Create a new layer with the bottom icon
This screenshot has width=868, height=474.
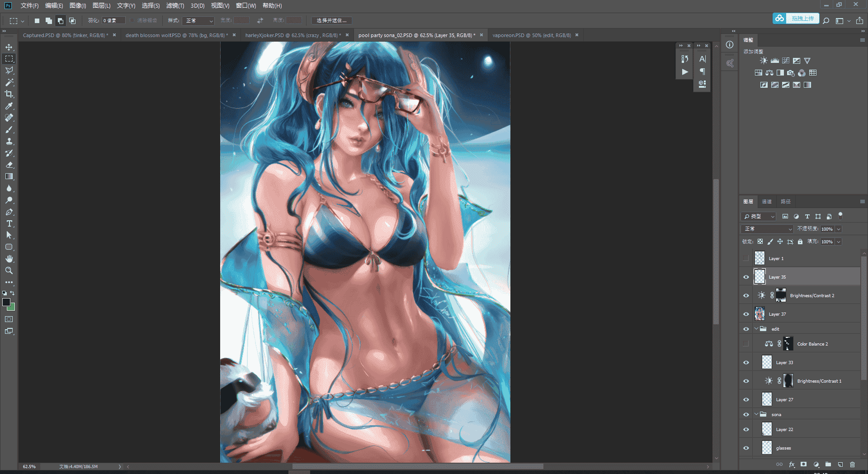click(x=840, y=464)
